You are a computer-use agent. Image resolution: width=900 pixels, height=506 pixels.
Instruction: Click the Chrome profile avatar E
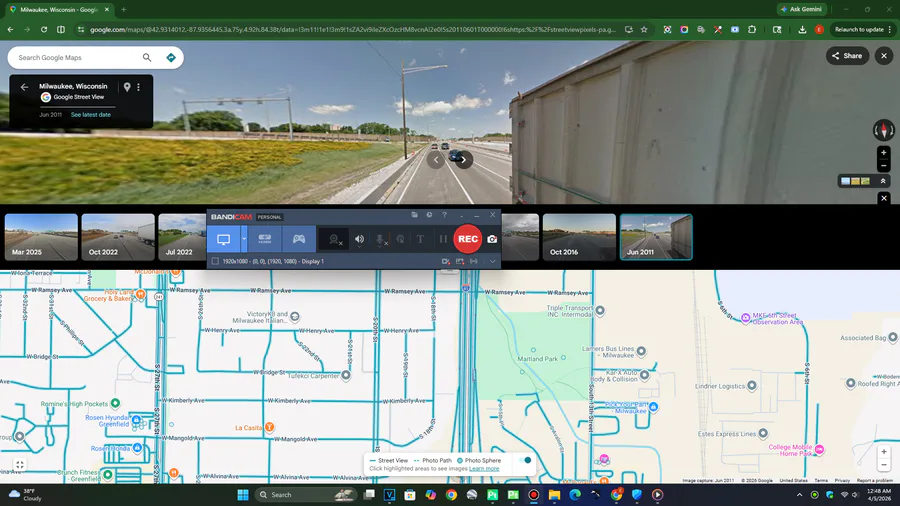pyautogui.click(x=819, y=29)
